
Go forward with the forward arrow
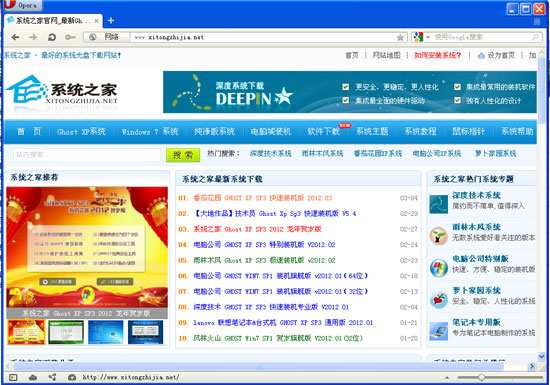(x=33, y=37)
